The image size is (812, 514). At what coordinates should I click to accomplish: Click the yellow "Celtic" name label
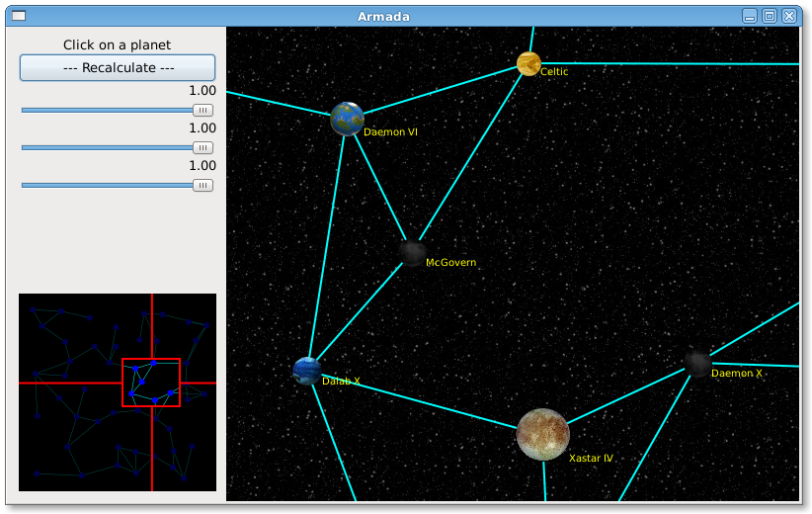554,72
